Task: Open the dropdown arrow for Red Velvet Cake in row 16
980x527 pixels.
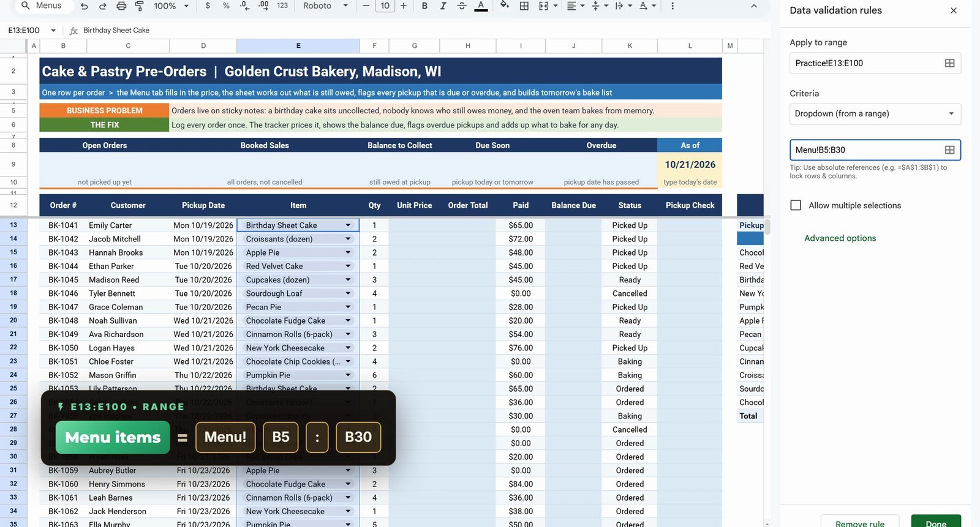Action: 348,266
